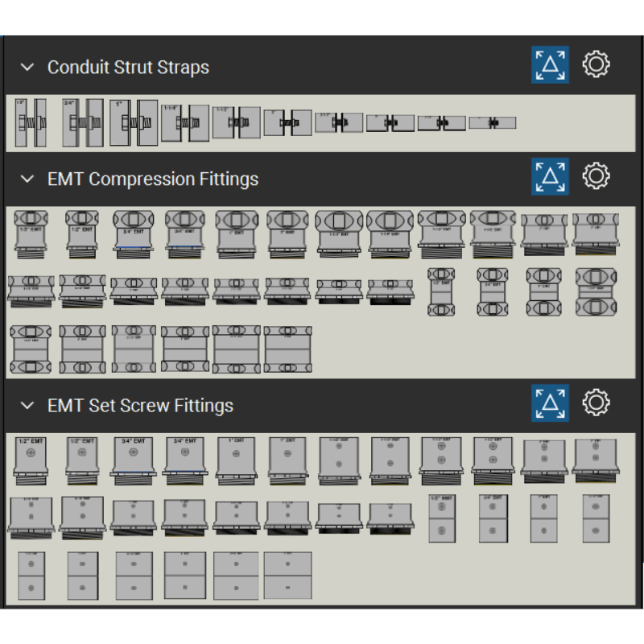
Task: Select the 3/4" conduit strut strap
Action: [x=82, y=123]
